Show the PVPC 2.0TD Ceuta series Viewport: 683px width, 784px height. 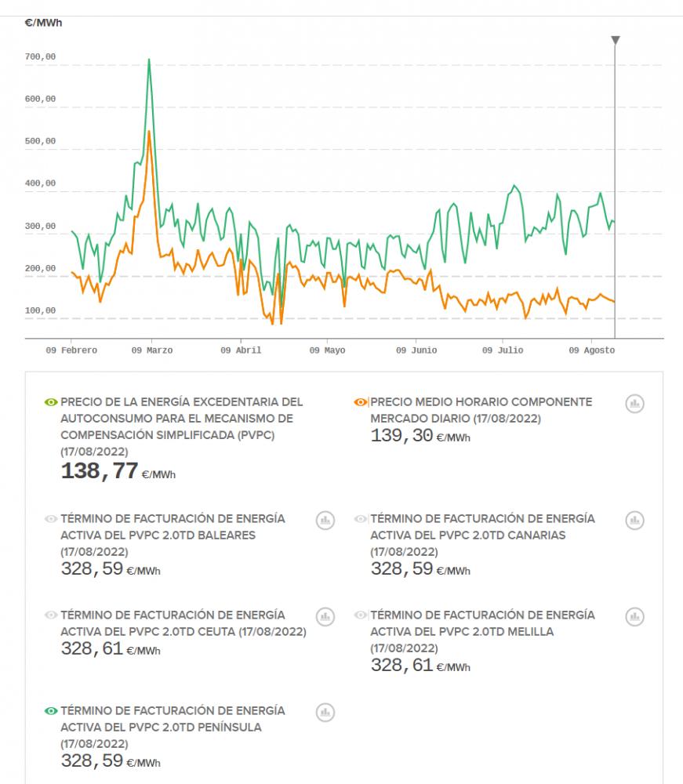pos(51,615)
